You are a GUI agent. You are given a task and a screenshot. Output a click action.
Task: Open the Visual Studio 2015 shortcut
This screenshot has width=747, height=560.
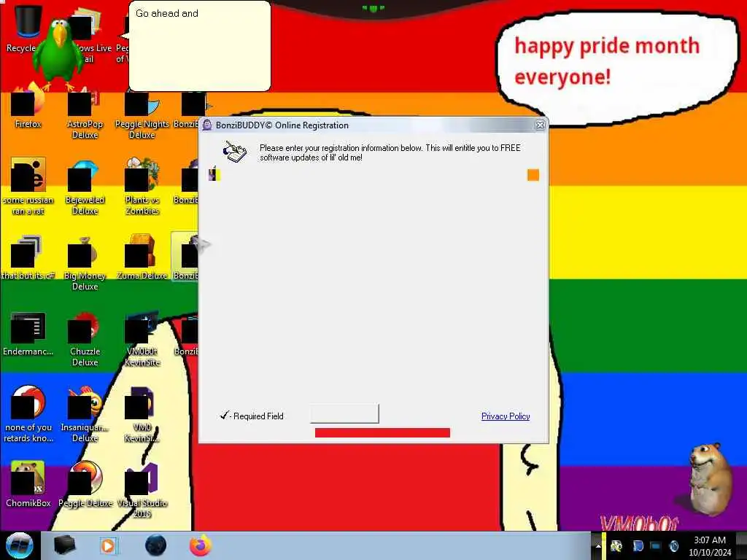click(142, 489)
